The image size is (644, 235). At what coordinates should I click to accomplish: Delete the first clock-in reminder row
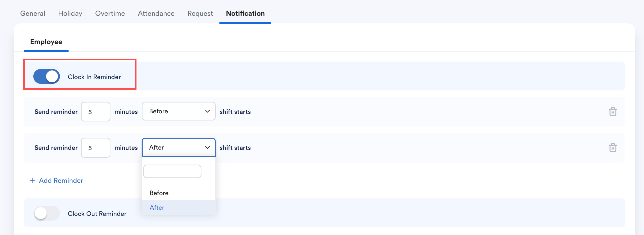613,112
